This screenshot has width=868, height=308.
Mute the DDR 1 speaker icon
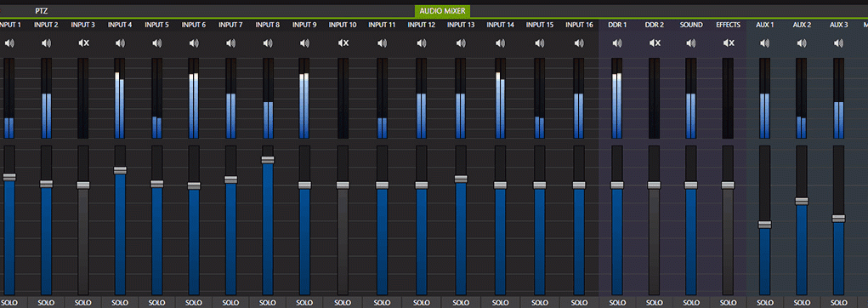(x=617, y=43)
